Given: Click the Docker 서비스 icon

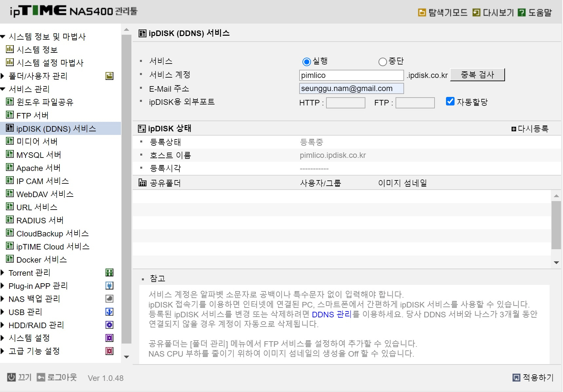Looking at the screenshot, I should click(10, 259).
